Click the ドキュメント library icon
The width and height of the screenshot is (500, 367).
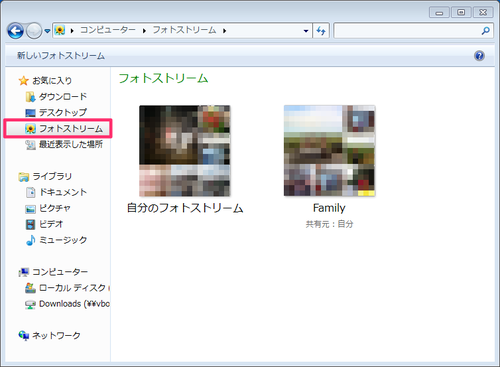pos(30,192)
